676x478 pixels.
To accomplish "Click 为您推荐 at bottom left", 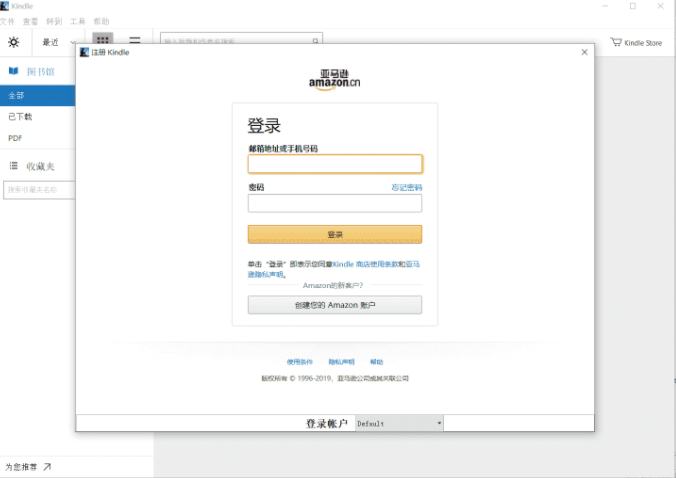I will [21, 467].
